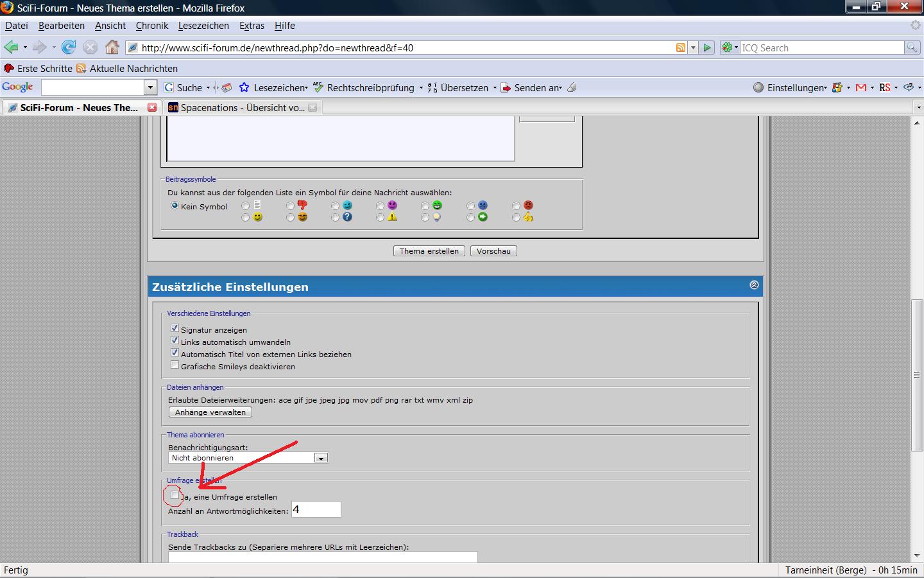924x578 pixels.
Task: Select the 'Kein Symbol' radio button
Action: [x=175, y=206]
